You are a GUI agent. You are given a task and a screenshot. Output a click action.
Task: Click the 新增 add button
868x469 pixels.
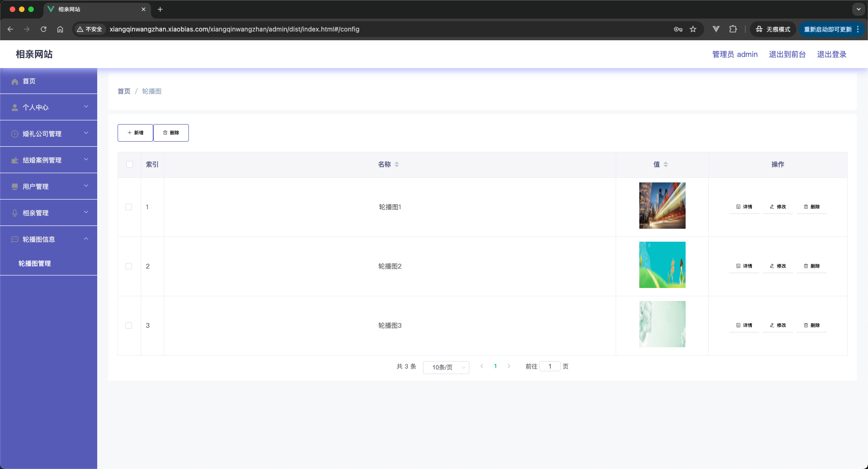click(135, 133)
